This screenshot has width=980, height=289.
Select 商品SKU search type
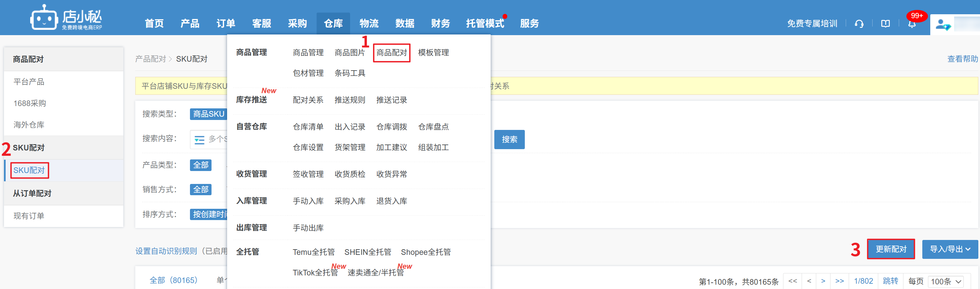(209, 114)
